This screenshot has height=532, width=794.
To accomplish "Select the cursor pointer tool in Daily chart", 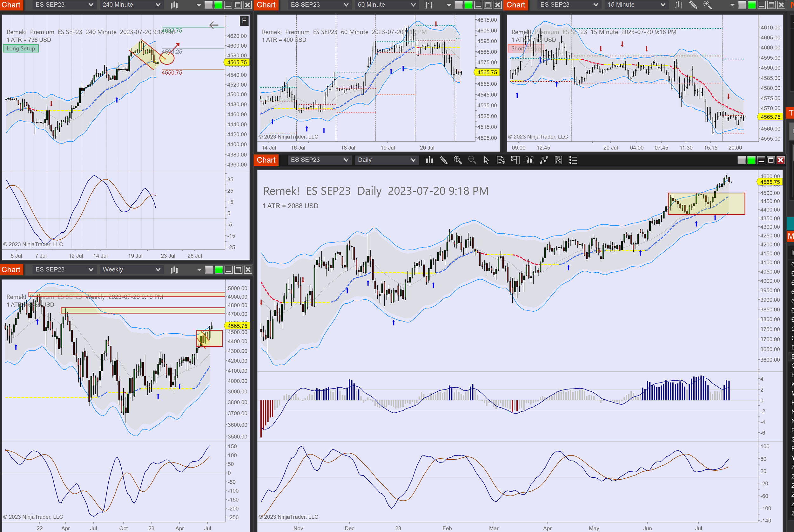I will pos(486,160).
